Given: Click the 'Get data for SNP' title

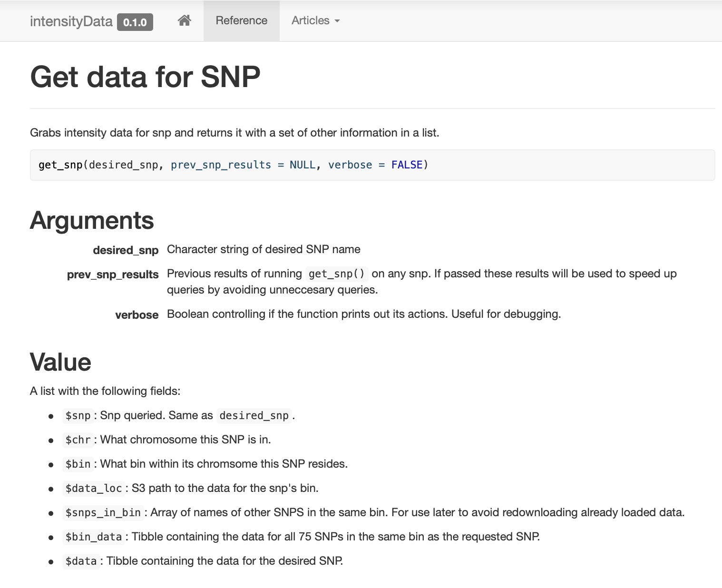Looking at the screenshot, I should coord(145,77).
